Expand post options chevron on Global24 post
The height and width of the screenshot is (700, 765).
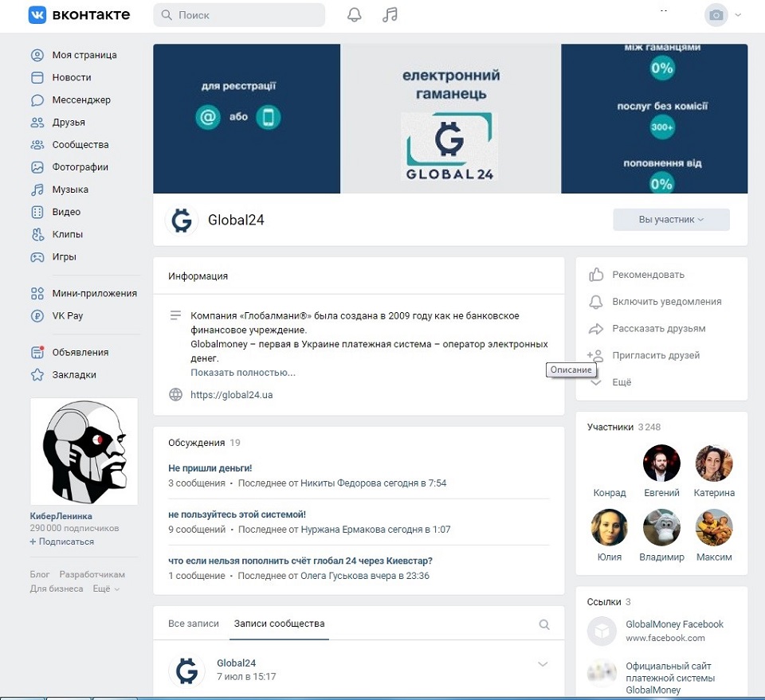tap(543, 664)
